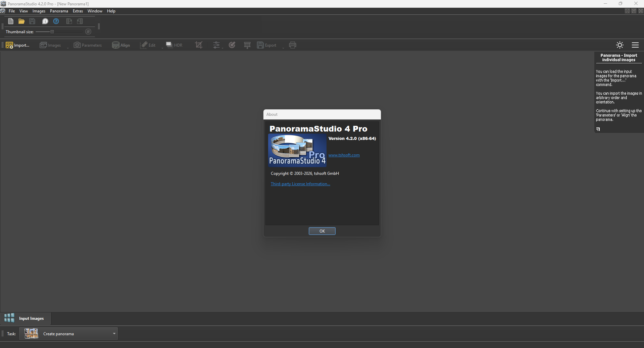Click the 'PanoramaStudio 4 Pro' heading in dialog

[318, 129]
